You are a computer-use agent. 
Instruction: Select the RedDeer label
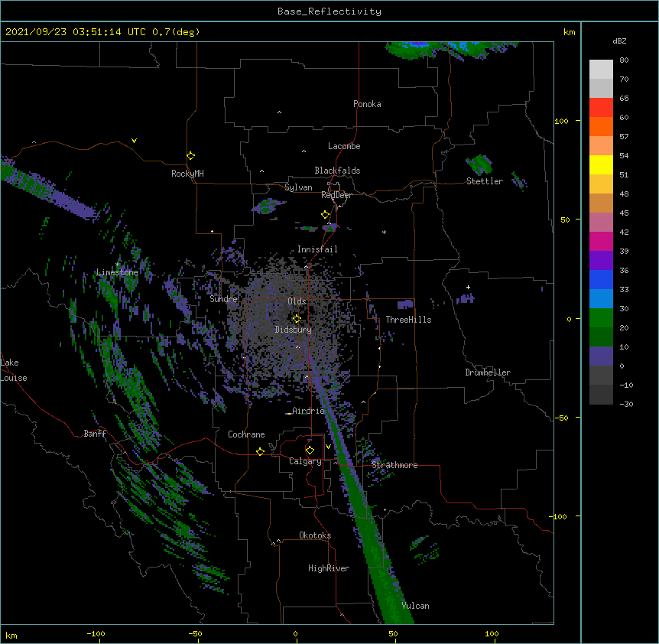(x=336, y=195)
